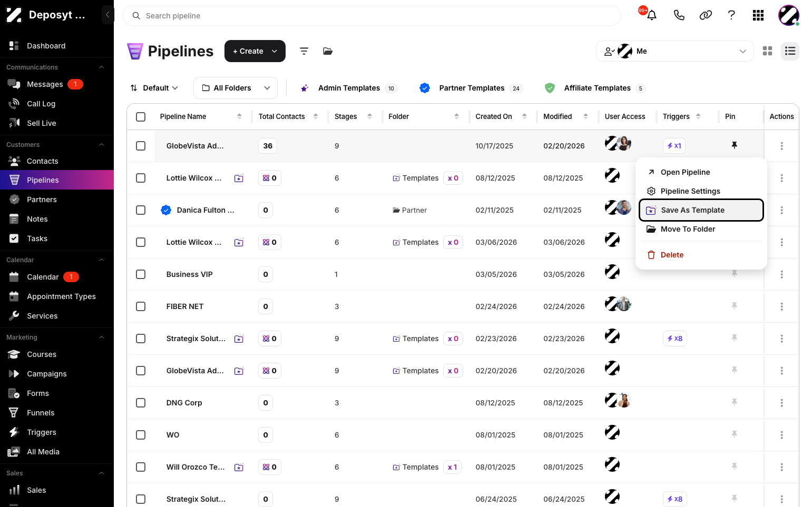The image size is (812, 507).
Task: Open Partner Templates
Action: tap(471, 88)
